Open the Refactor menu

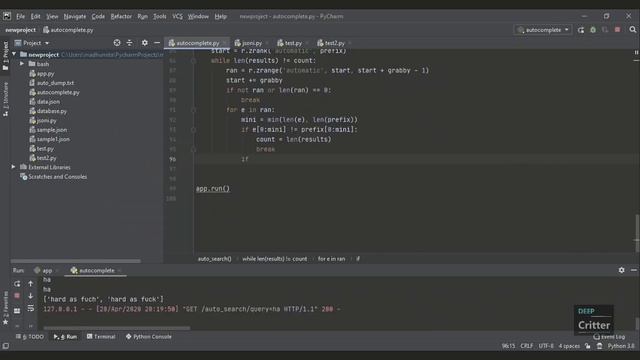coord(121,16)
